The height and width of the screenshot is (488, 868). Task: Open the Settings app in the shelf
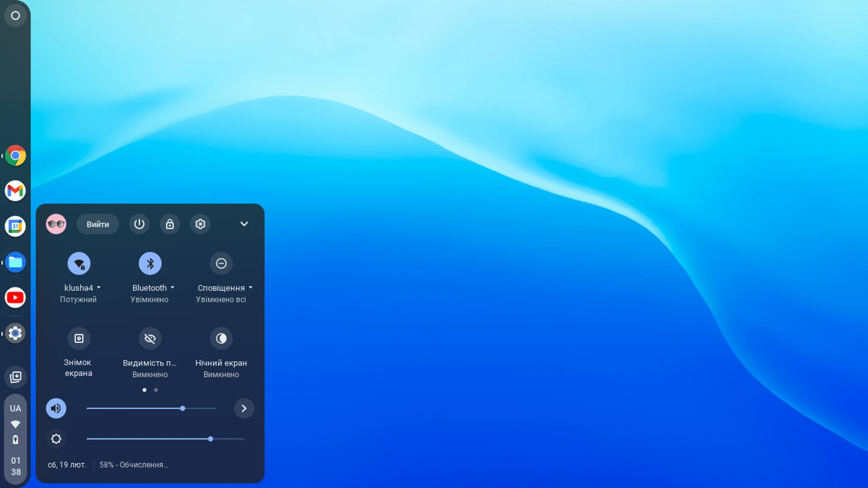pyautogui.click(x=15, y=333)
